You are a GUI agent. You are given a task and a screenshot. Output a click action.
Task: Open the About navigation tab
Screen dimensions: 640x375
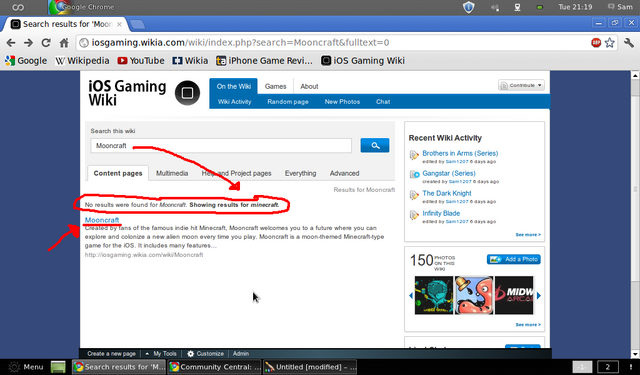[309, 87]
